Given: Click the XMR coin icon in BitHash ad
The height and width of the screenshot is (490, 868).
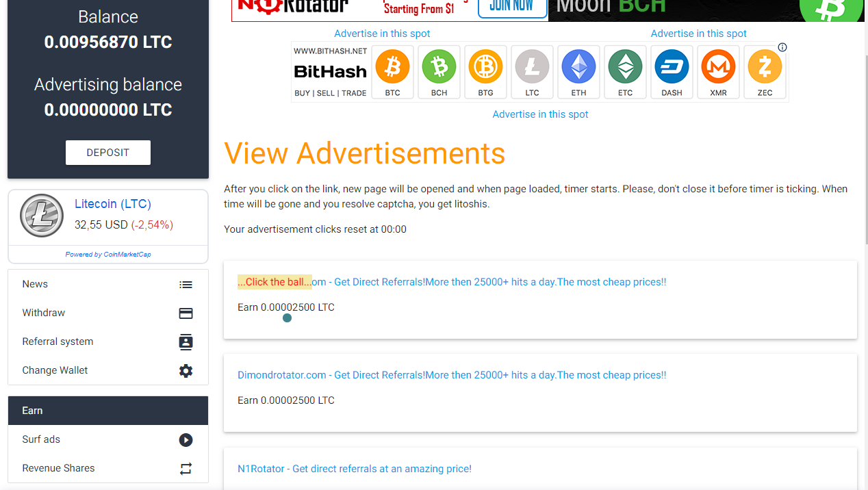Looking at the screenshot, I should pyautogui.click(x=718, y=67).
